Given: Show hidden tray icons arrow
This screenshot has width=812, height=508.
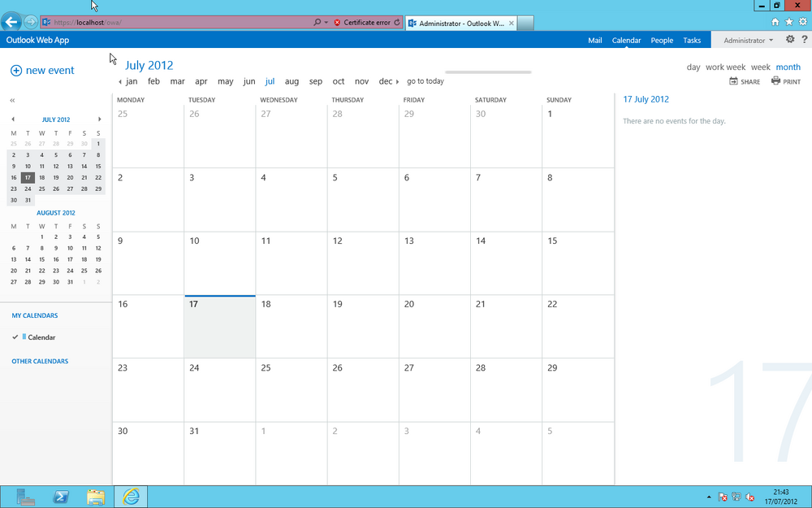Looking at the screenshot, I should tap(708, 497).
